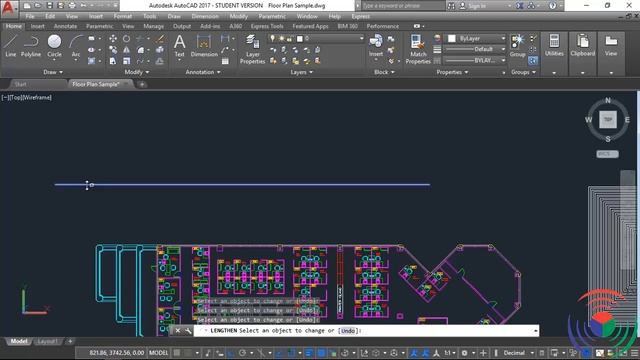Open the Dimension menu
Viewport: 640px width, 360px height.
click(205, 16)
